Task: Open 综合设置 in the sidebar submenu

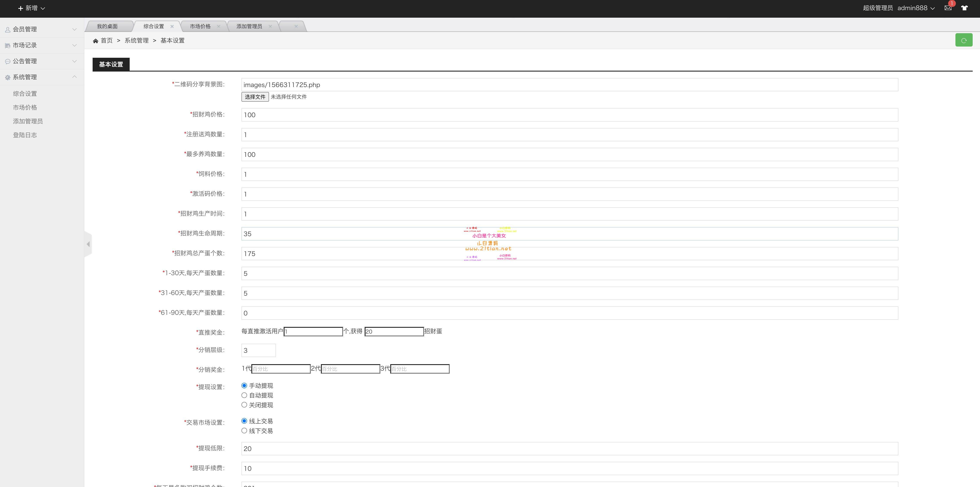Action: tap(25, 94)
